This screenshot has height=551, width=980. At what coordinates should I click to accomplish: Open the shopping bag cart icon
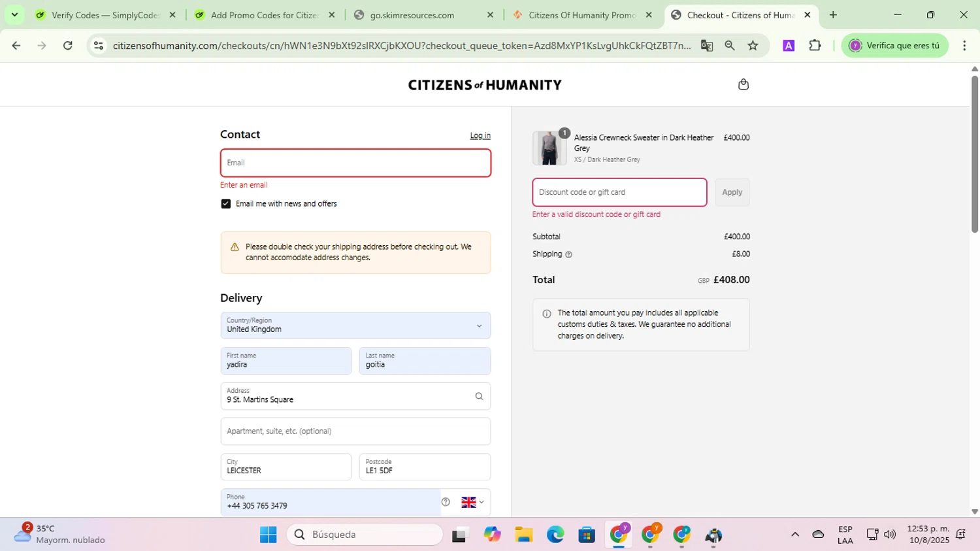click(743, 84)
